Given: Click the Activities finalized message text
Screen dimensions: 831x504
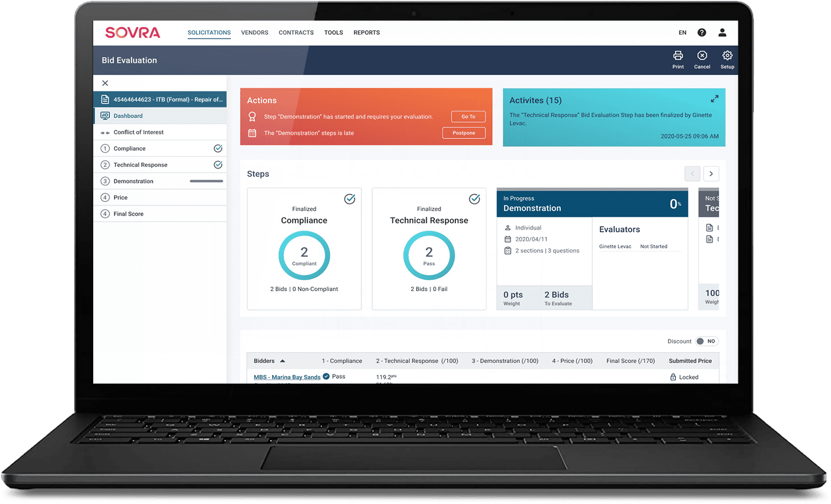Looking at the screenshot, I should point(611,119).
